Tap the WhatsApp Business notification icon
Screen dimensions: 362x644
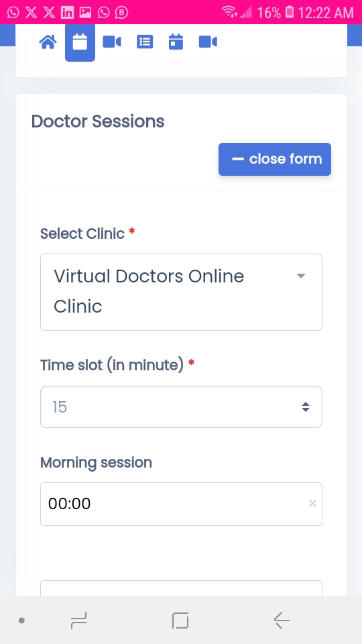point(121,13)
